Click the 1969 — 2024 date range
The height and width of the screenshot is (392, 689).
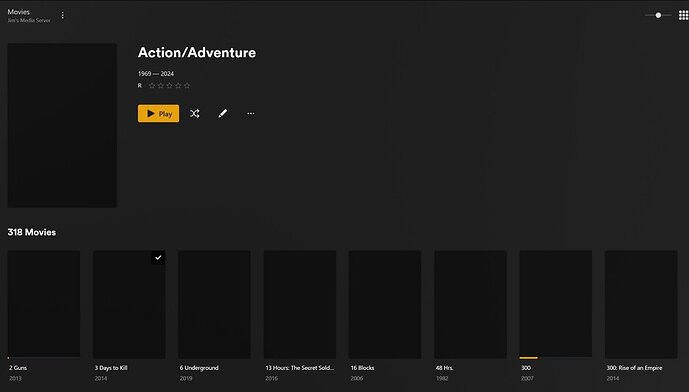[156, 74]
